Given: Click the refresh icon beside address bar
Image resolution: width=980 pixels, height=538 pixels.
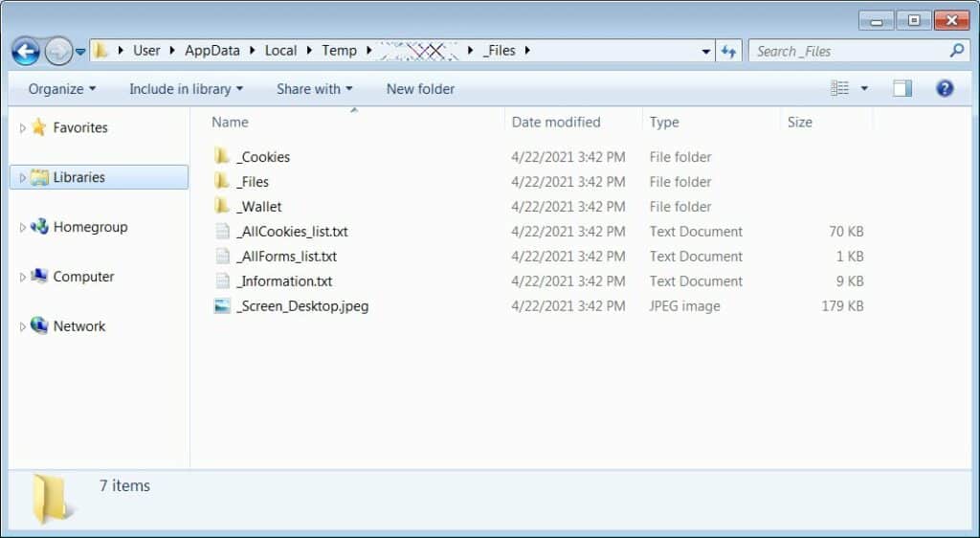Looking at the screenshot, I should pyautogui.click(x=729, y=51).
